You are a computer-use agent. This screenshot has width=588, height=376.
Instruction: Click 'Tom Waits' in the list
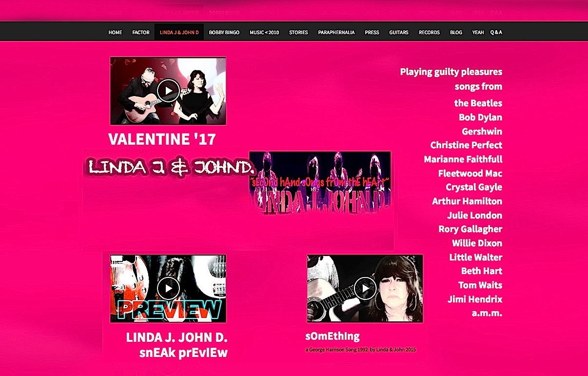(480, 285)
